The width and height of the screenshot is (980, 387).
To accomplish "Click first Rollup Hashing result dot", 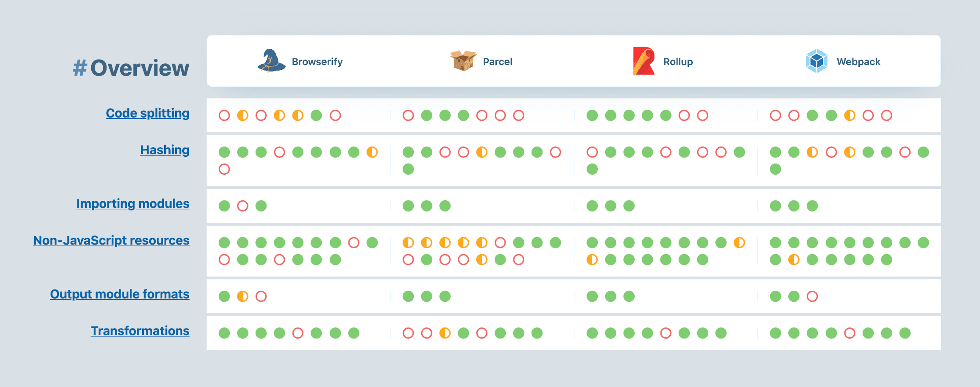I will (592, 152).
